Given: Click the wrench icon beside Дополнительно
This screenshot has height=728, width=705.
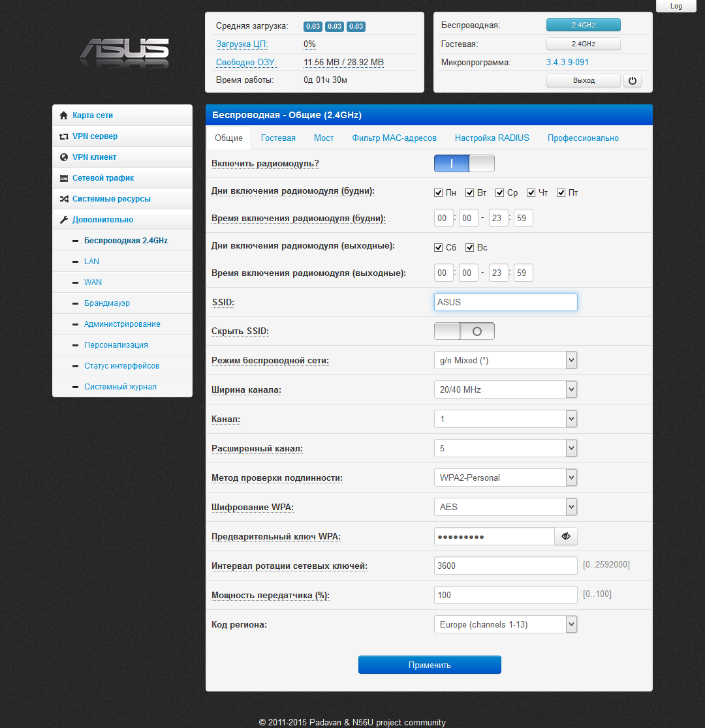Looking at the screenshot, I should tap(64, 220).
